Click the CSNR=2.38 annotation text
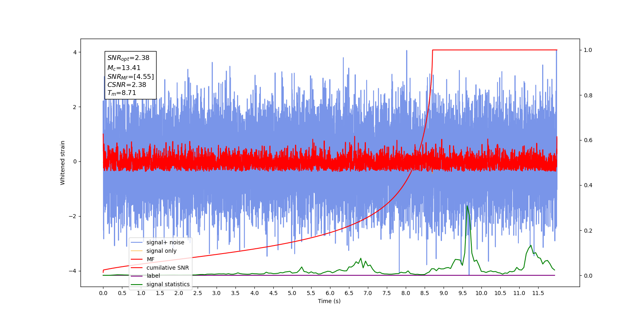This screenshot has width=644, height=322. (127, 85)
